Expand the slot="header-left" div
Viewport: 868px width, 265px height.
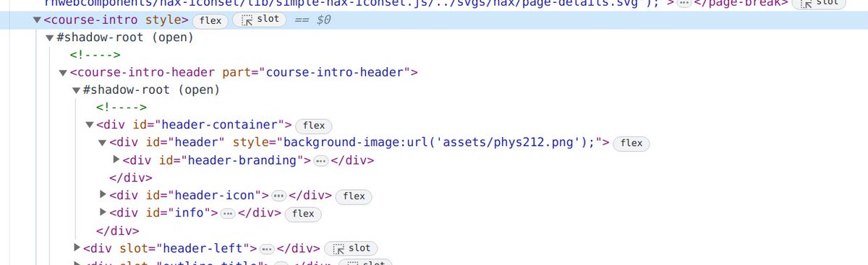click(76, 248)
